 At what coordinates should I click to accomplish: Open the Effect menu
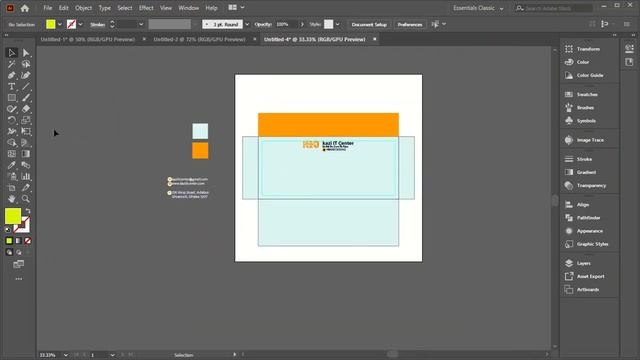[146, 8]
